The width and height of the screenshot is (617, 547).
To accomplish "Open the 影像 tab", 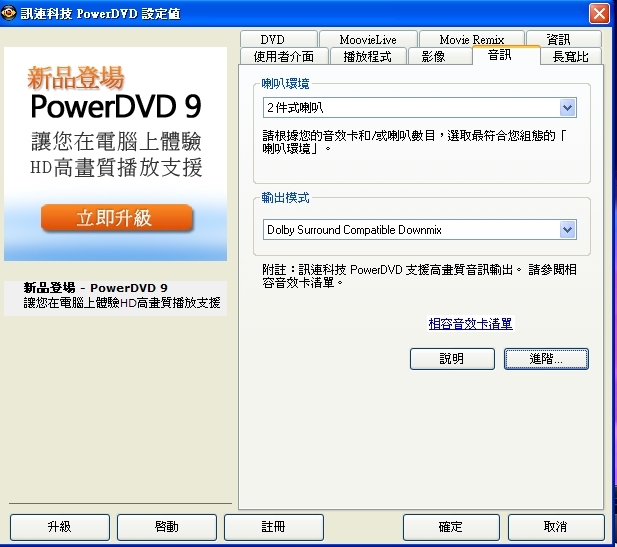I will click(440, 57).
